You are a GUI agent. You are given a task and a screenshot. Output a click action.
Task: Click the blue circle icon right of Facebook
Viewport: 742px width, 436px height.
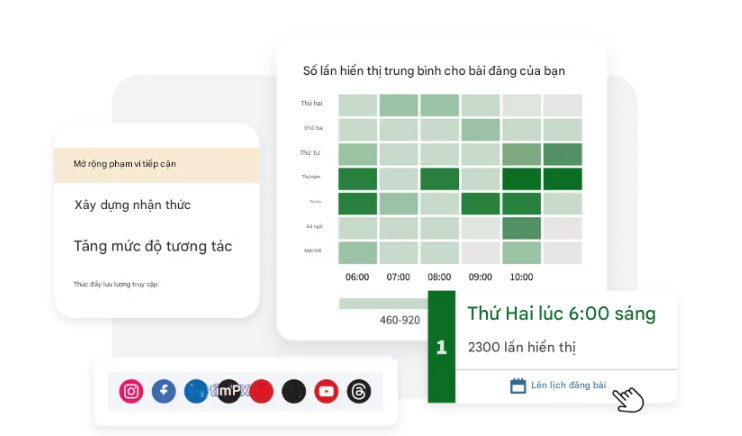pyautogui.click(x=196, y=391)
